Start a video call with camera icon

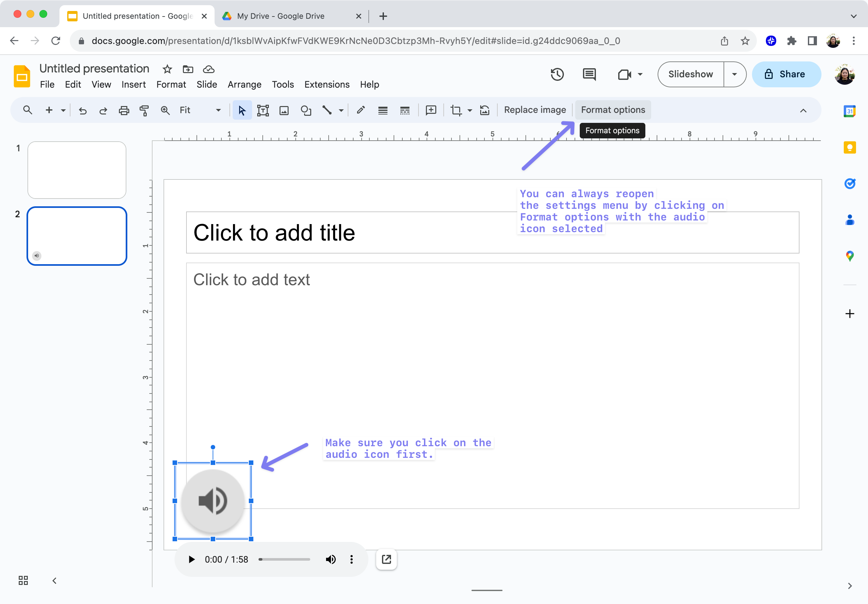point(625,74)
